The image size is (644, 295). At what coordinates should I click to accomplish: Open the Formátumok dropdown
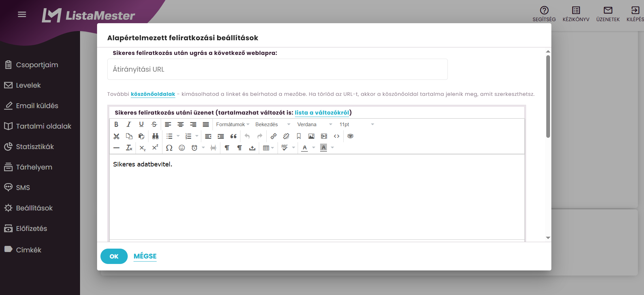coord(233,124)
